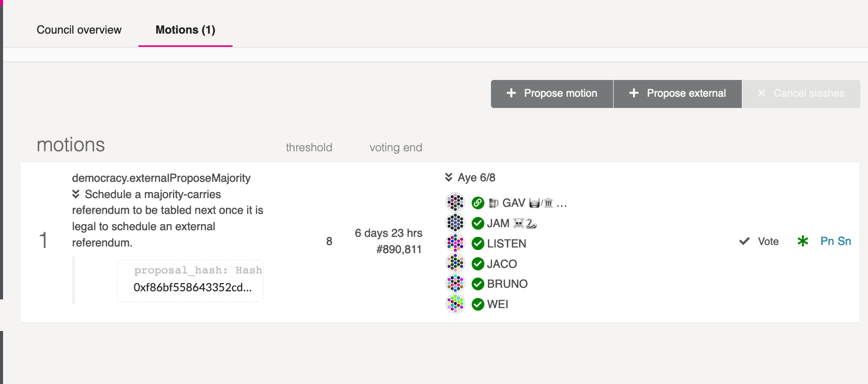868x384 pixels.
Task: Select the Motions (1) tab
Action: point(185,30)
